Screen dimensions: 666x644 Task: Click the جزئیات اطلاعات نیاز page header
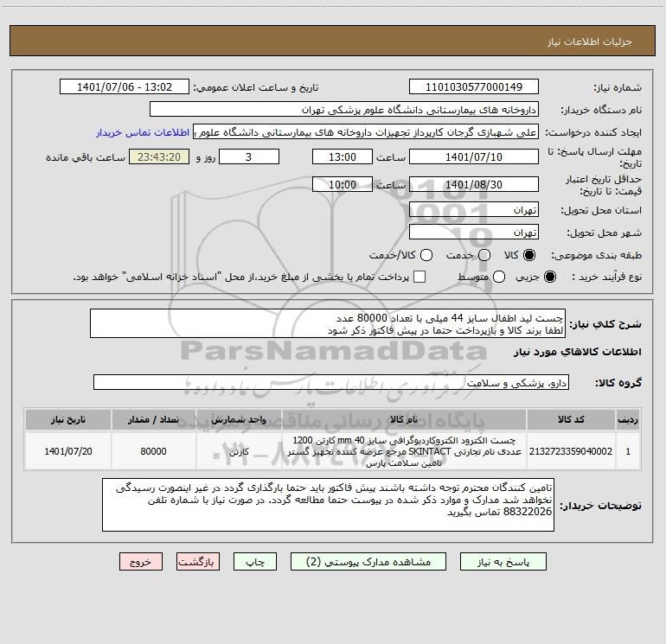tap(590, 41)
